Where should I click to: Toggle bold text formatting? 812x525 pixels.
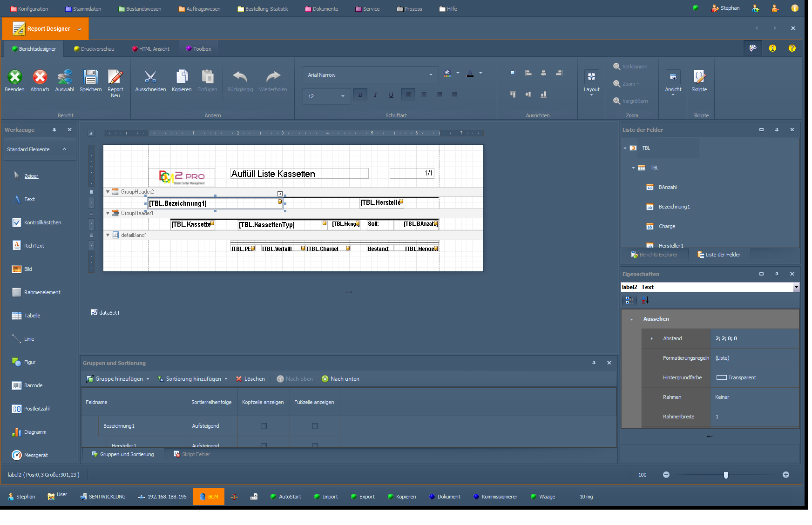coord(360,95)
